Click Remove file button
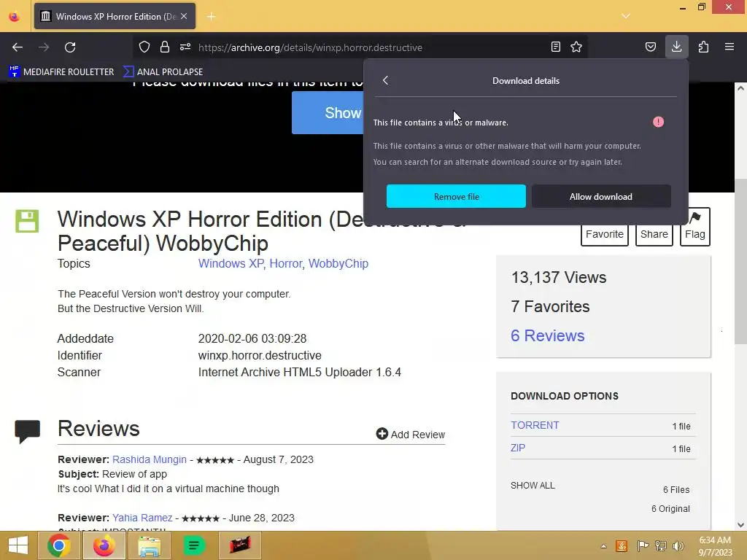Screen dimensions: 747x560 [456, 196]
